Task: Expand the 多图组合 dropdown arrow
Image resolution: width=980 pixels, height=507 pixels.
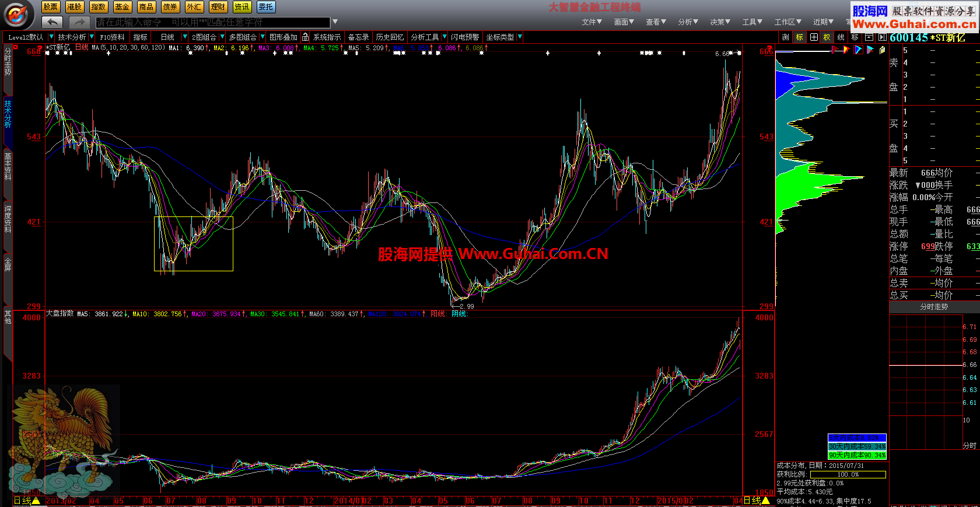Action: pyautogui.click(x=262, y=37)
